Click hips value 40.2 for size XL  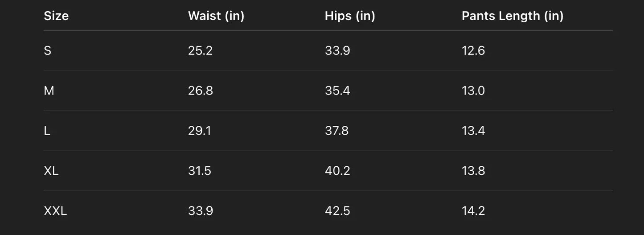337,171
